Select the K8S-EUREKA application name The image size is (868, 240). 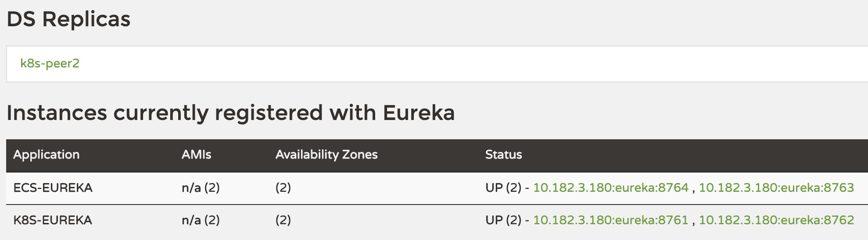click(53, 220)
